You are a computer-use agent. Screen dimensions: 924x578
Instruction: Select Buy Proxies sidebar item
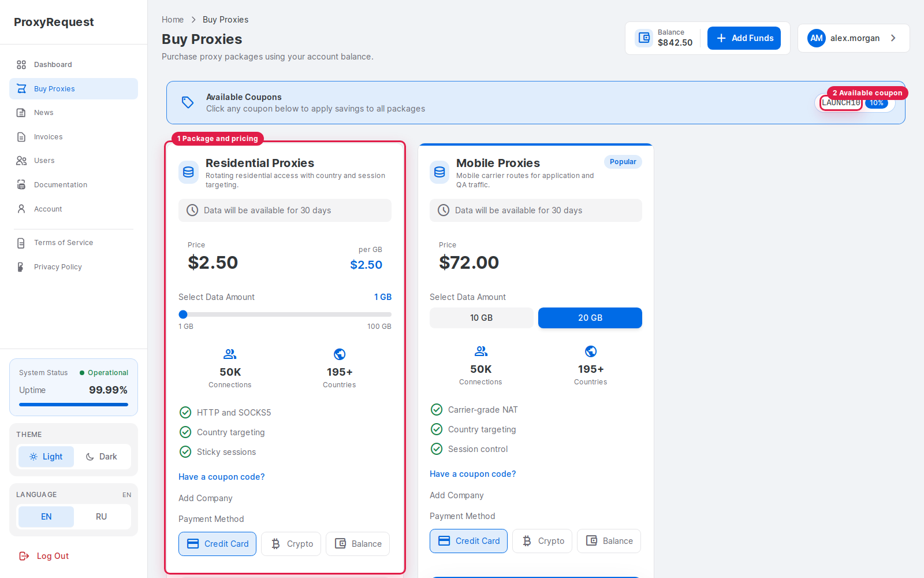coord(73,89)
